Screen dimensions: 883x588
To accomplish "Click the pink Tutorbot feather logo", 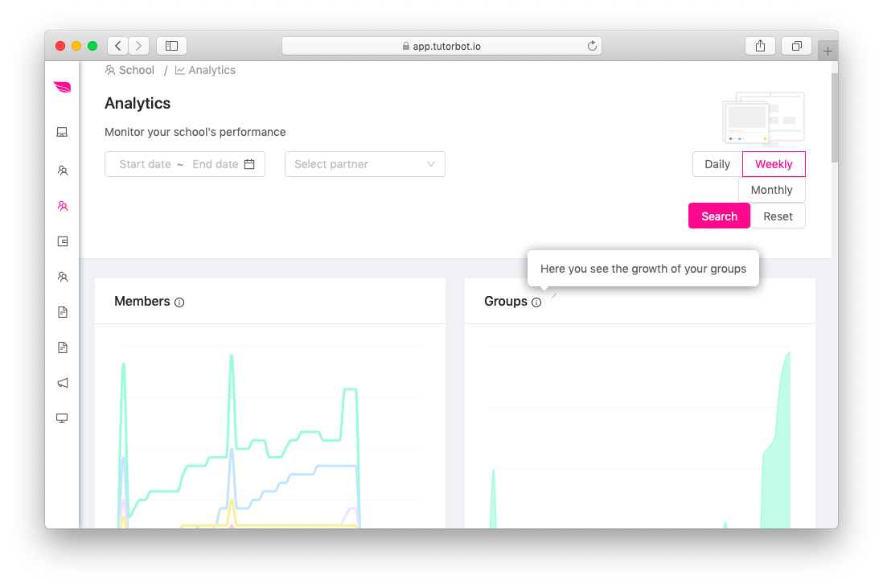I will click(62, 87).
